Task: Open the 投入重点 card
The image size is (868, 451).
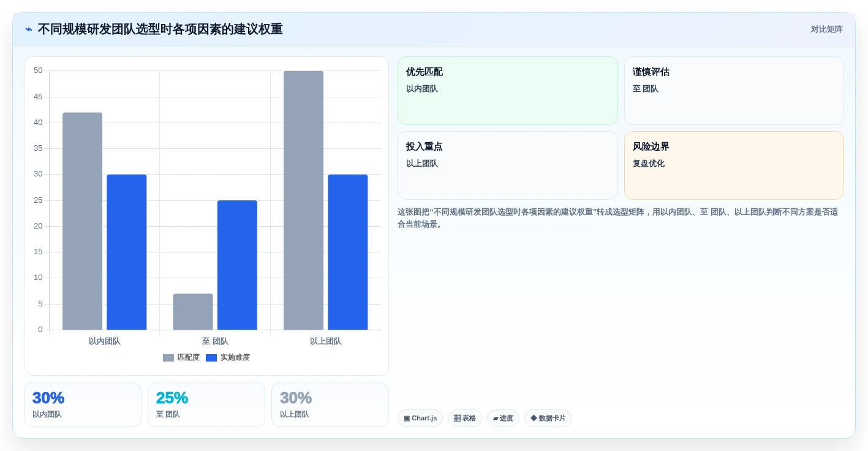Action: point(508,165)
